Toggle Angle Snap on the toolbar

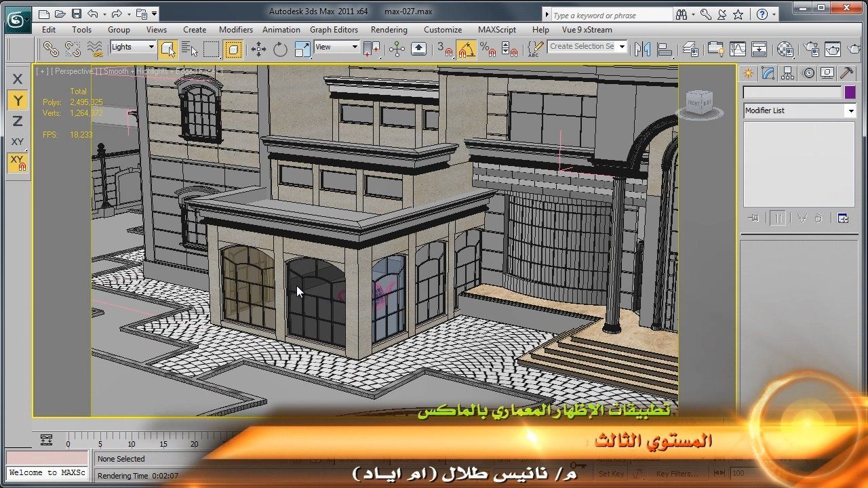coord(466,49)
